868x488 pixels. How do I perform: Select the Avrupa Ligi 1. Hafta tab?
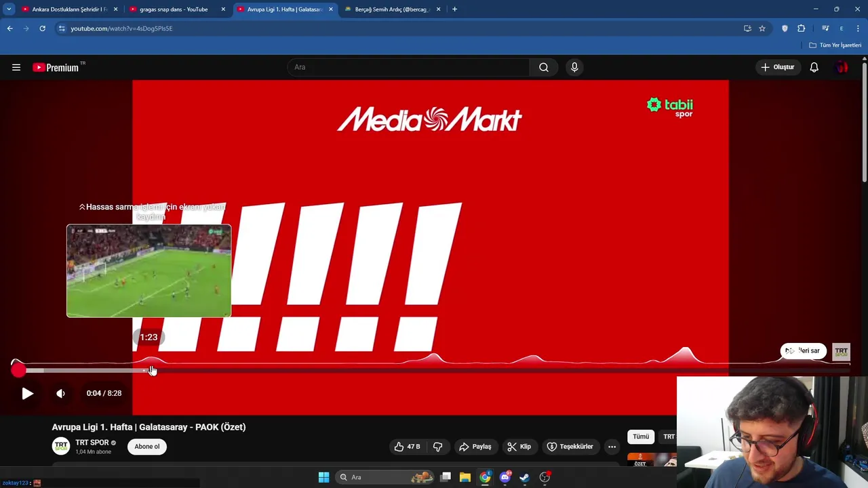tap(284, 9)
